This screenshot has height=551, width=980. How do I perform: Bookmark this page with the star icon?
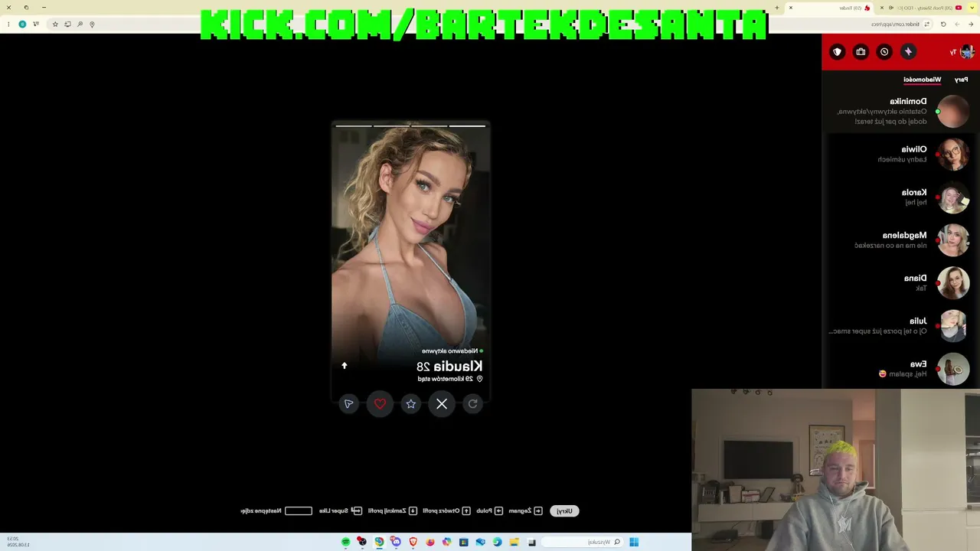click(55, 24)
